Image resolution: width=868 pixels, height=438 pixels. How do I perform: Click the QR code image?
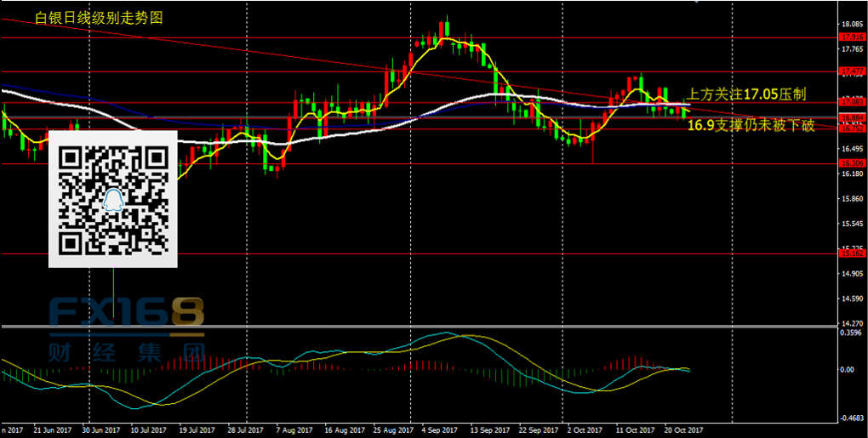[112, 199]
